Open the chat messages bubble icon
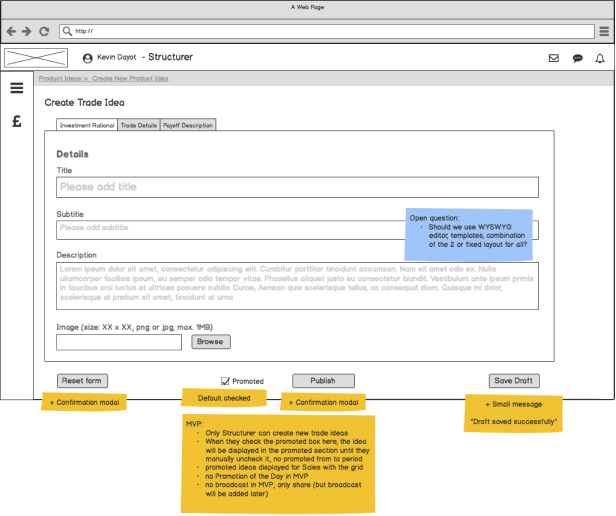Image resolution: width=616 pixels, height=516 pixels. coord(578,58)
